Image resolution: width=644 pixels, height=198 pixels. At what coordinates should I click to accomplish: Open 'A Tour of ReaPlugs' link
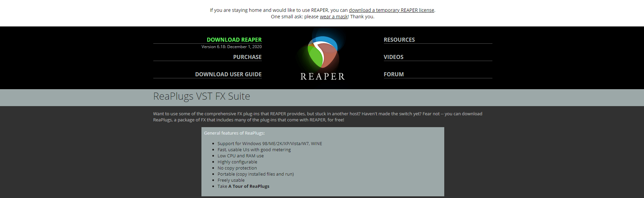pos(249,186)
